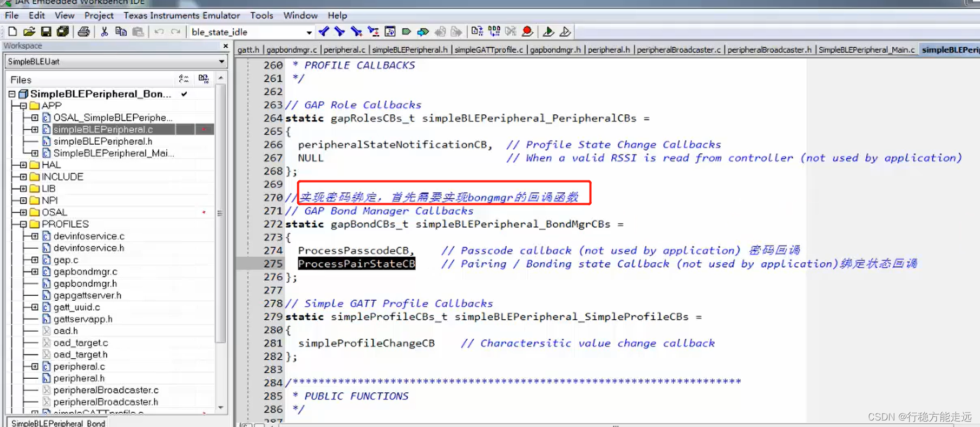Screen dimensions: 980x427
Task: Select simpleBLEPeripheral.h in the file tree
Action: coord(103,141)
